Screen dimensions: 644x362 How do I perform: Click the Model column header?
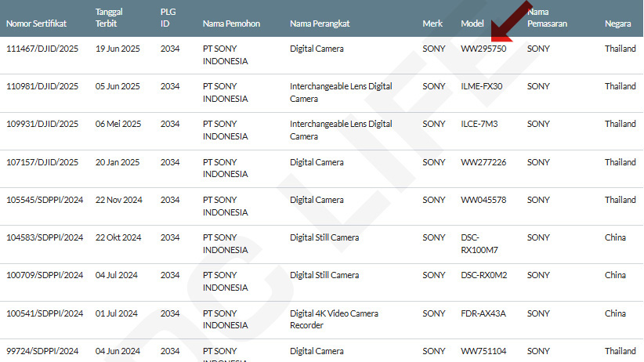pyautogui.click(x=472, y=24)
